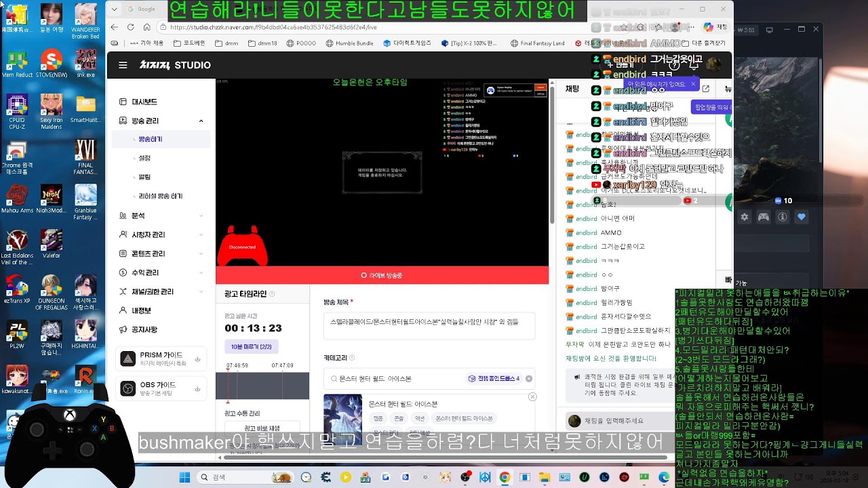Open the Final Fantasy Land bookmark
Image resolution: width=868 pixels, height=488 pixels.
(x=538, y=43)
